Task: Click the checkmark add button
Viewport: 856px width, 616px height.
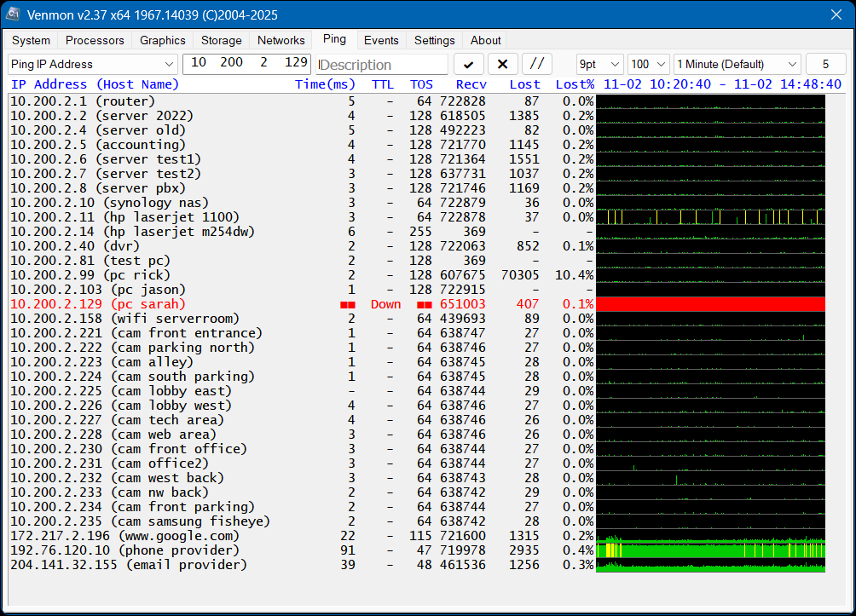Action: (468, 65)
